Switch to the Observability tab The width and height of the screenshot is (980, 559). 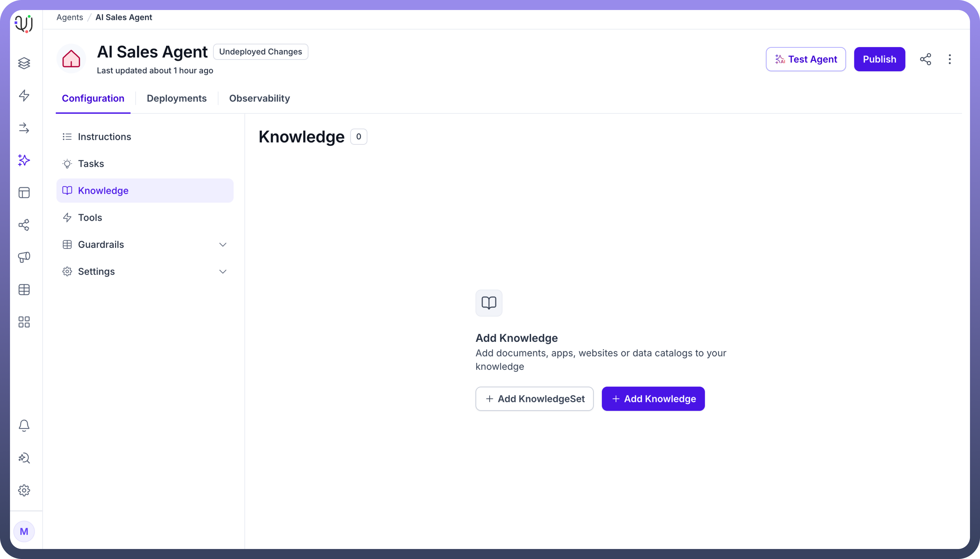point(259,98)
